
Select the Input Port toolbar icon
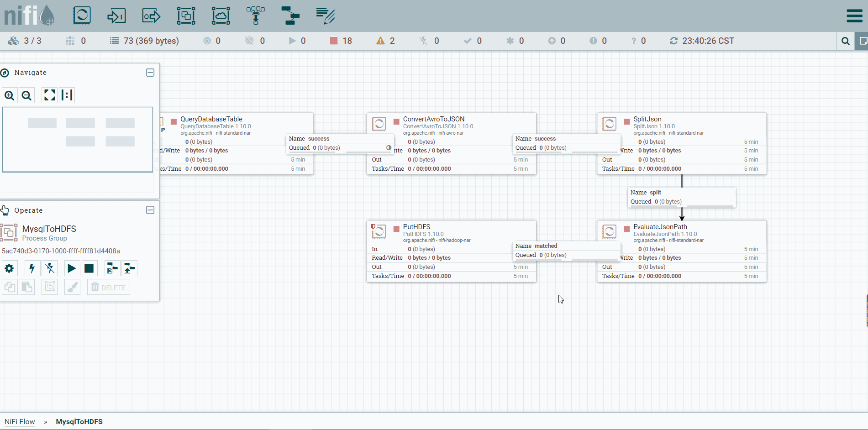116,16
